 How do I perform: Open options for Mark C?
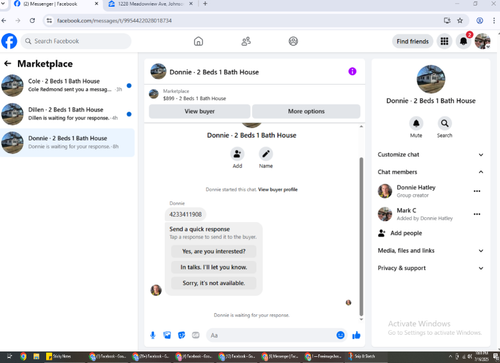(477, 214)
